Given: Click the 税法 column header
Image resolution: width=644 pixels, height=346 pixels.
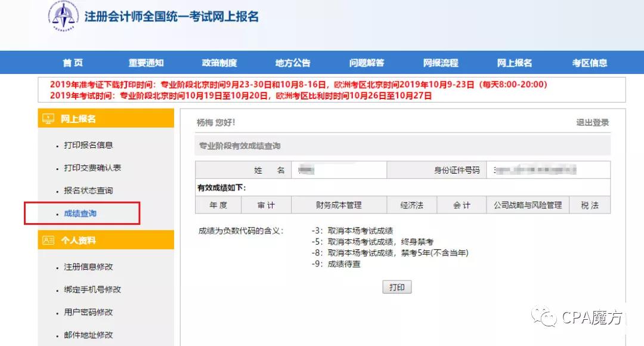Looking at the screenshot, I should coord(590,205).
